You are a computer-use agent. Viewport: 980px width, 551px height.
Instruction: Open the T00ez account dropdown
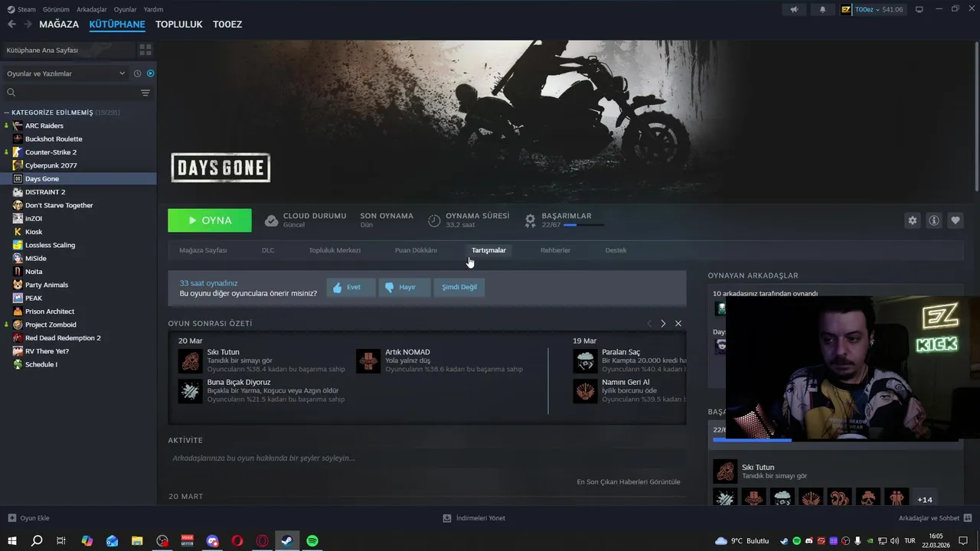(872, 9)
